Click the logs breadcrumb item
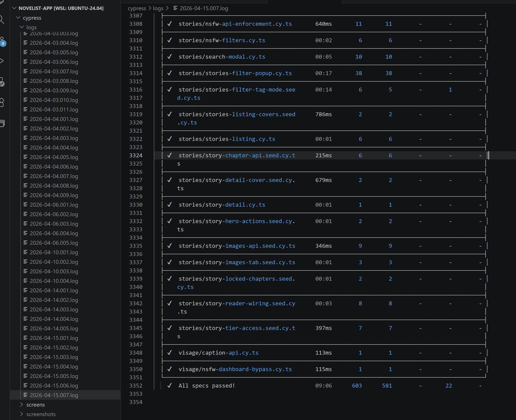This screenshot has width=516, height=420. click(158, 8)
